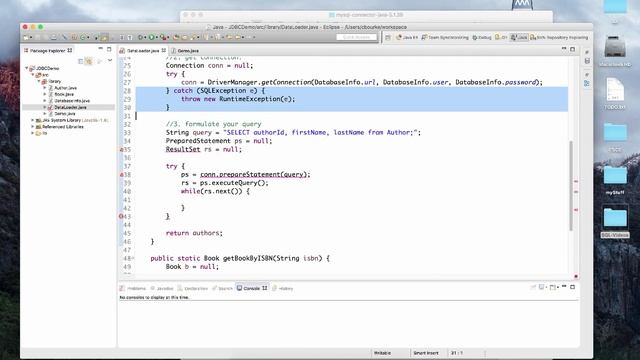Open the dropdown arrow beside Run button
Image resolution: width=640 pixels, height=360 pixels.
[x=157, y=38]
